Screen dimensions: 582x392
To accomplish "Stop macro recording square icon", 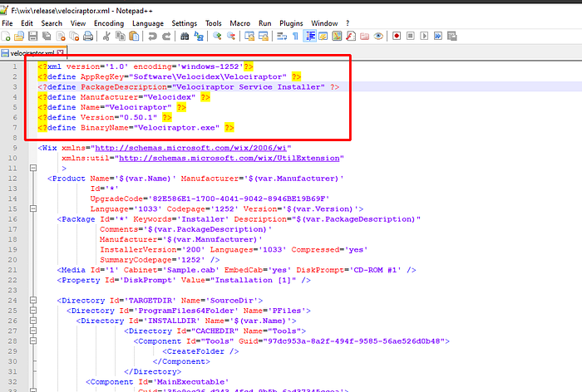I will click(411, 37).
